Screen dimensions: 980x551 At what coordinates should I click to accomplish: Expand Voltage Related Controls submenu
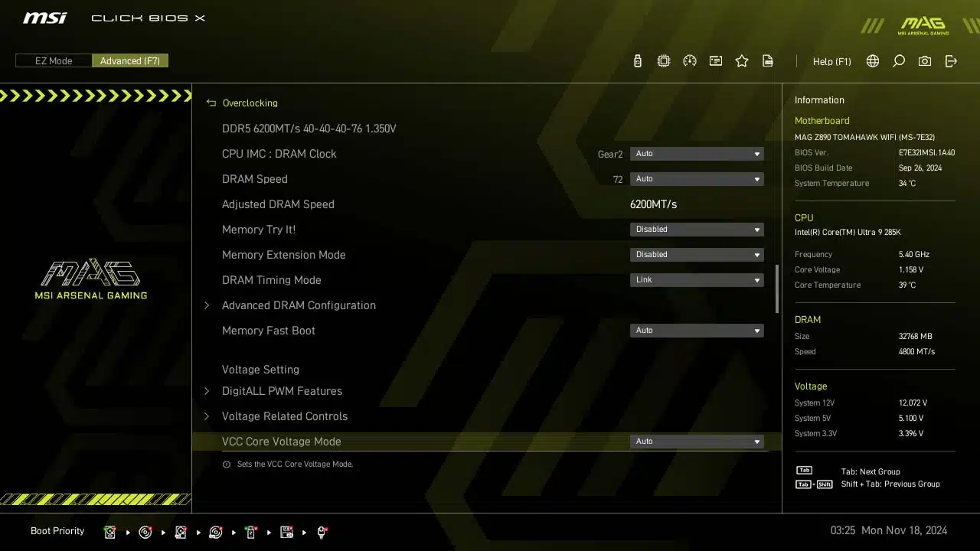tap(285, 416)
